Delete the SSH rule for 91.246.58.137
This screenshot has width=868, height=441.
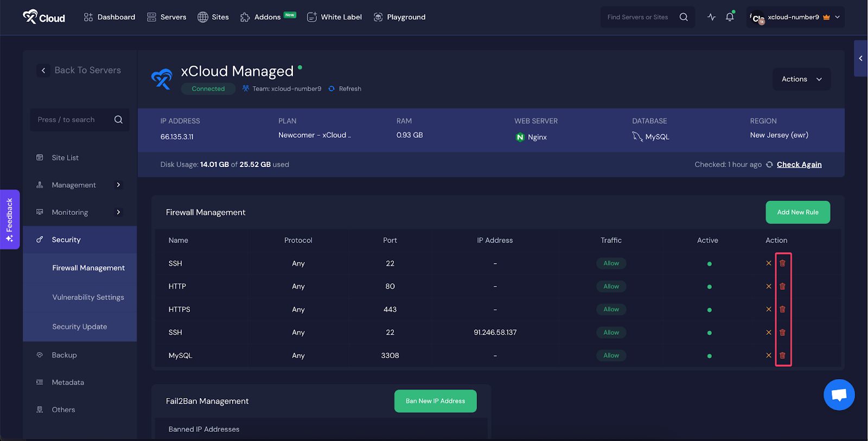pyautogui.click(x=782, y=333)
